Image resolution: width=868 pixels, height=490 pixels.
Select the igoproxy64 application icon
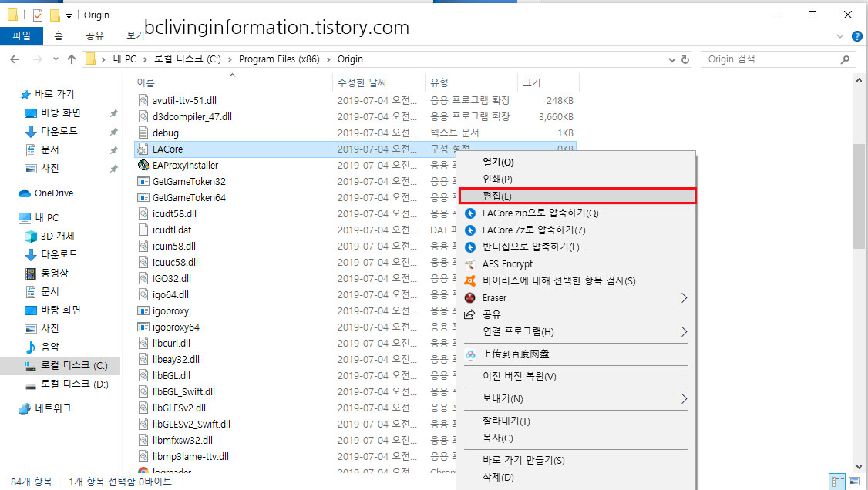click(143, 327)
